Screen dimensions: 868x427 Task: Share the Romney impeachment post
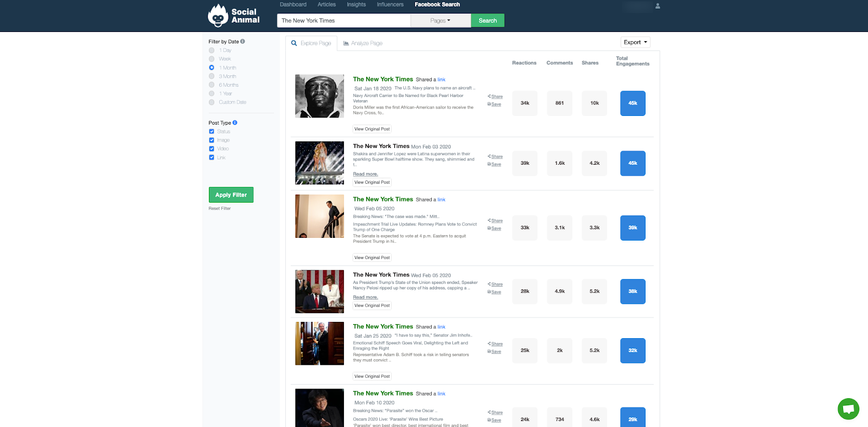[495, 221]
